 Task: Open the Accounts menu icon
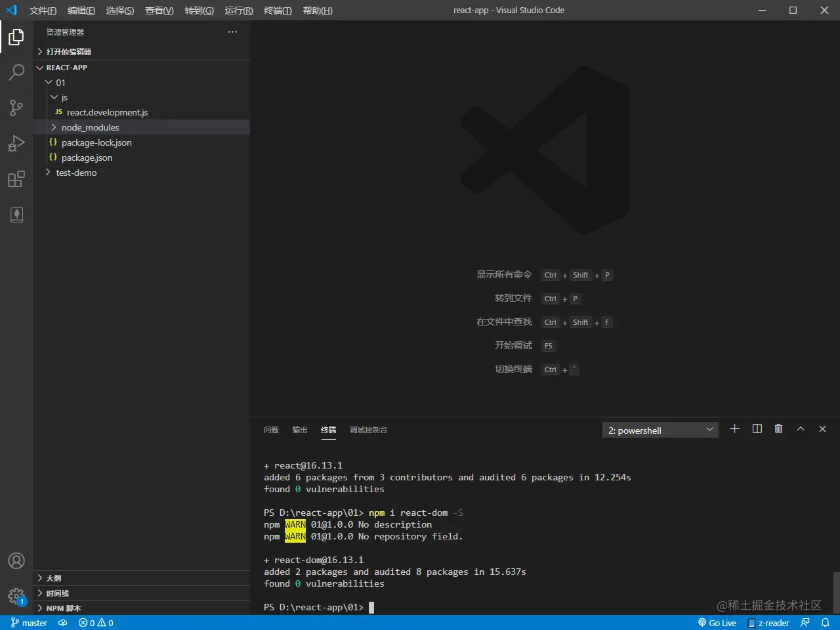(16, 561)
